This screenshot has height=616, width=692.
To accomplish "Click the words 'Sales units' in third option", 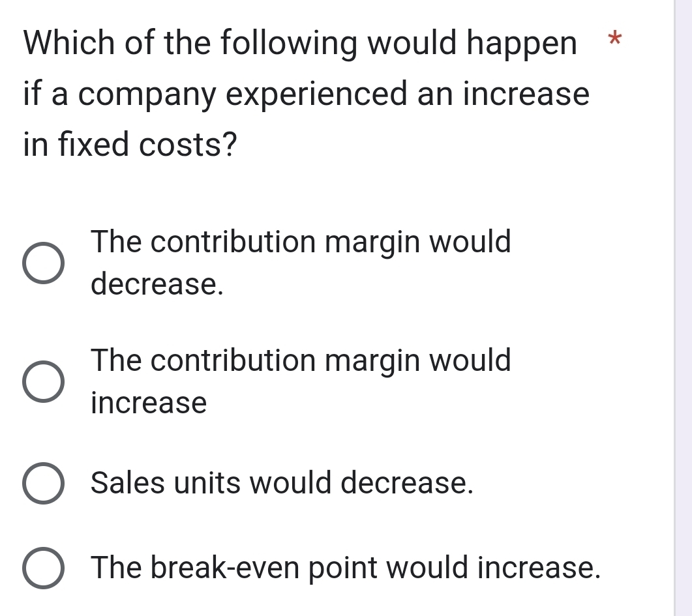I will click(x=166, y=483).
